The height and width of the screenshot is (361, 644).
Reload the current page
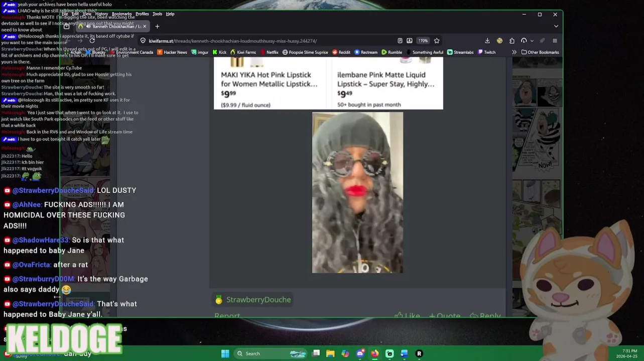[92, 41]
